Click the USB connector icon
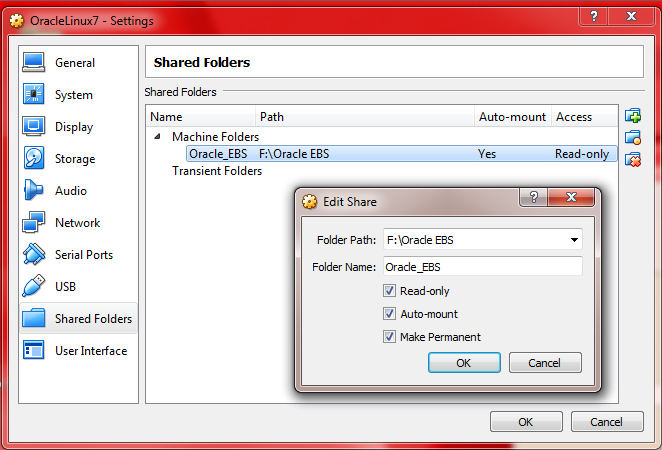Screen dimensions: 662x450 (34, 286)
